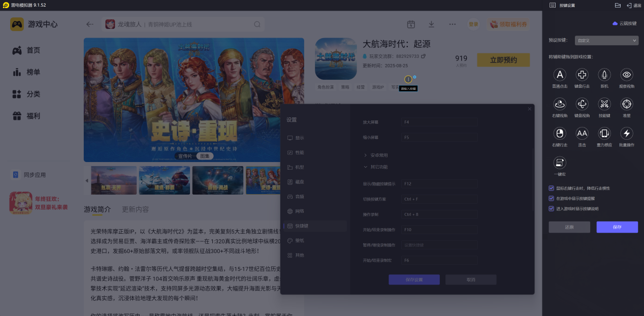Select the 重力感应 phone icon
Viewport: 644px width, 316px height.
(x=604, y=134)
